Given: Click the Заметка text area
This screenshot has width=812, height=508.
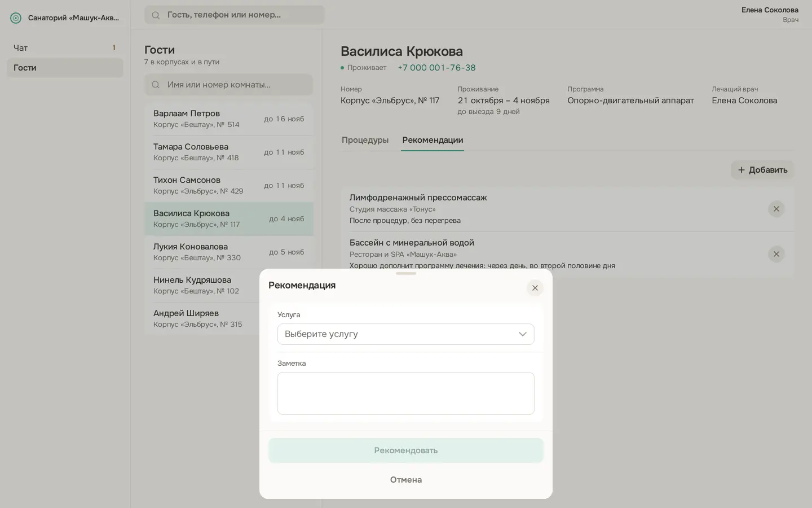Looking at the screenshot, I should [406, 393].
